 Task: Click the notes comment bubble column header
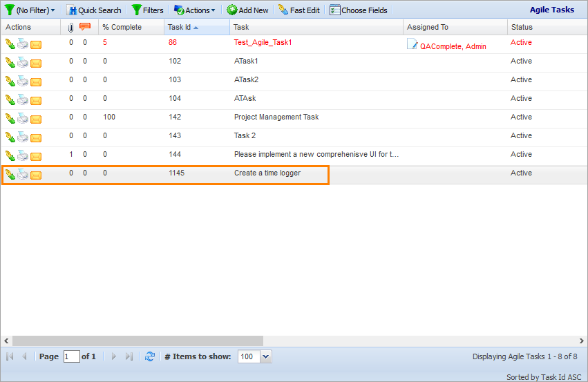[85, 28]
